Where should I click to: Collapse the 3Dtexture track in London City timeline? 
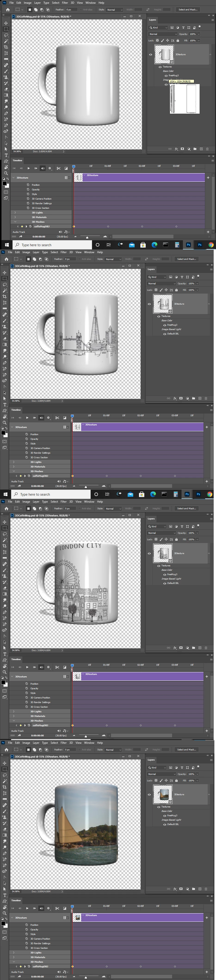(x=12, y=677)
